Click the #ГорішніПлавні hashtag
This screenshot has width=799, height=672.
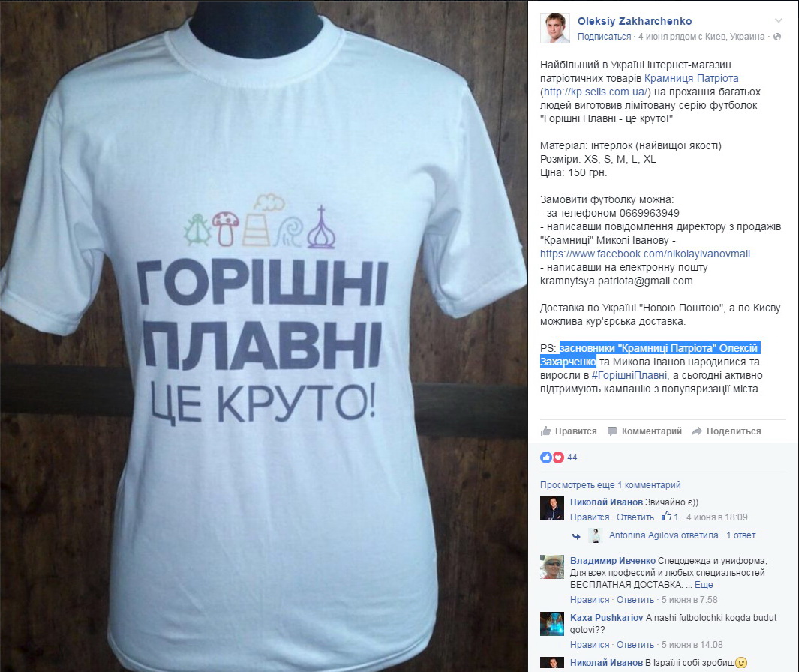[629, 376]
